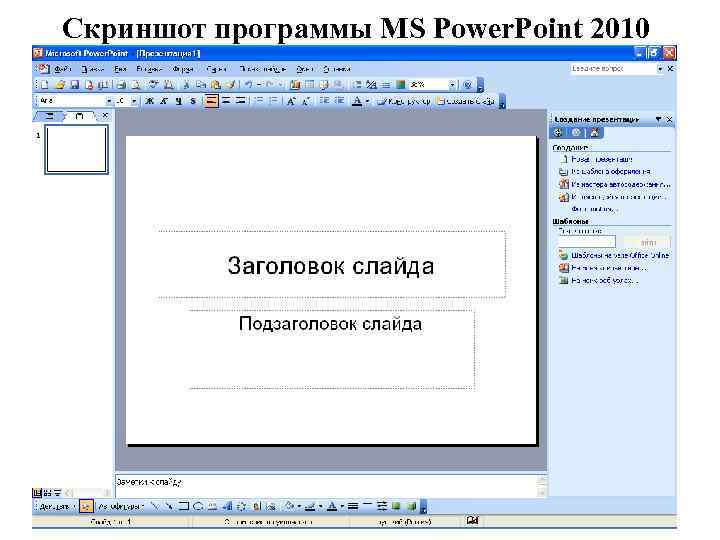Click the Open file folder icon
Screen dimensions: 720x540
click(60, 85)
